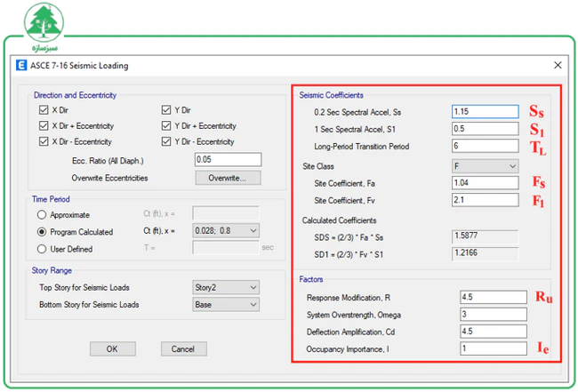The height and width of the screenshot is (392, 578).
Task: Click the SD1 = (2/3) * Fv * S1 label
Action: (x=349, y=254)
